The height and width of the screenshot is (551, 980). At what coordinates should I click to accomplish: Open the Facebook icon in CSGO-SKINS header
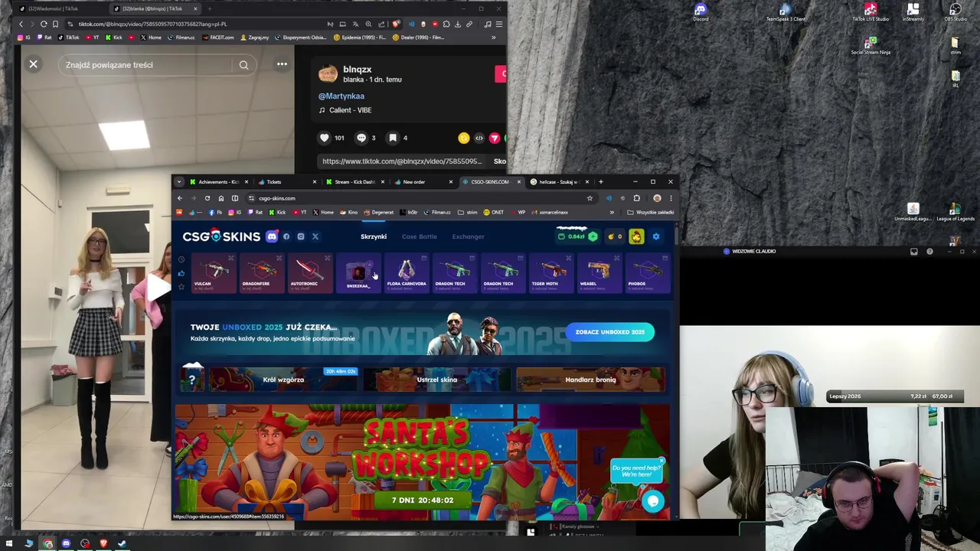click(286, 236)
